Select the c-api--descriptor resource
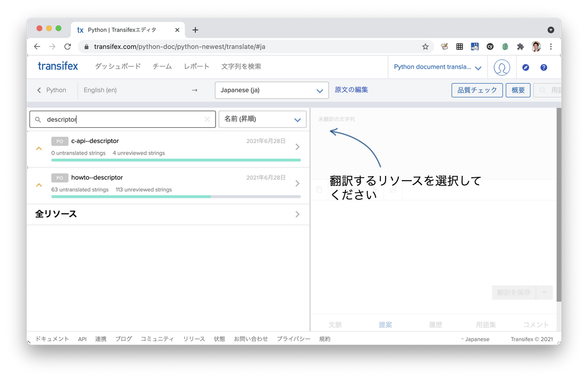 169,149
